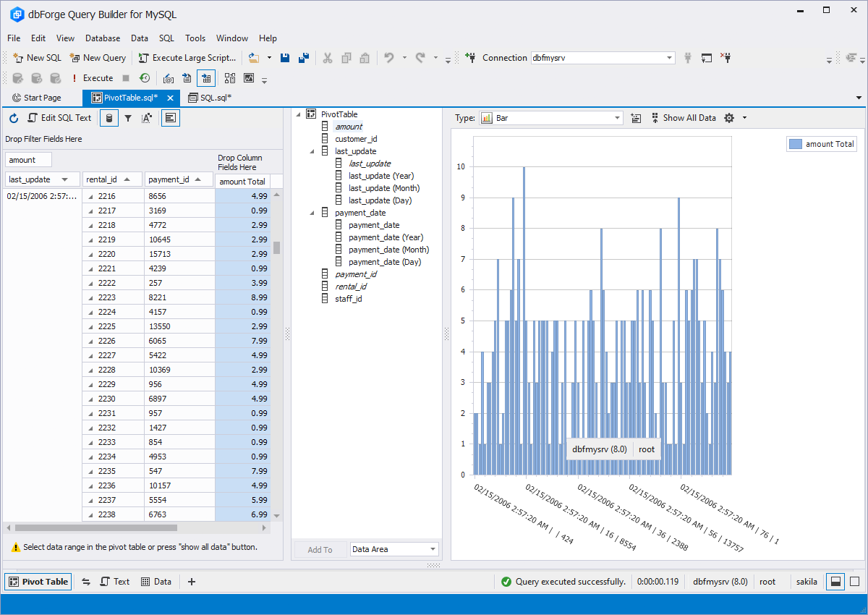Sort by rental_id column header
The image size is (868, 615).
click(112, 179)
